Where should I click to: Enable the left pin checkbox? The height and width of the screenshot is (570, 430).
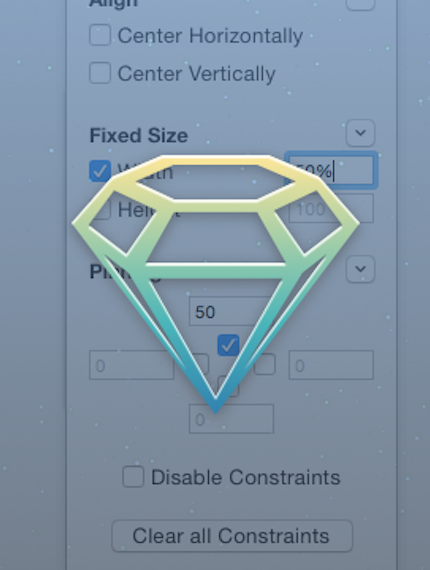point(199,364)
